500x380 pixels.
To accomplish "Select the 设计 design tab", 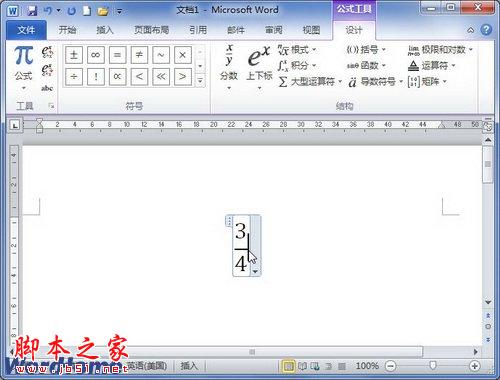I will 354,30.
